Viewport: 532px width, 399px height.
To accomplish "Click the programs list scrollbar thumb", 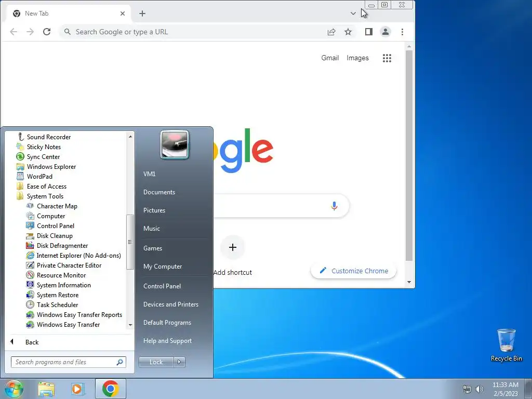I will pyautogui.click(x=129, y=242).
